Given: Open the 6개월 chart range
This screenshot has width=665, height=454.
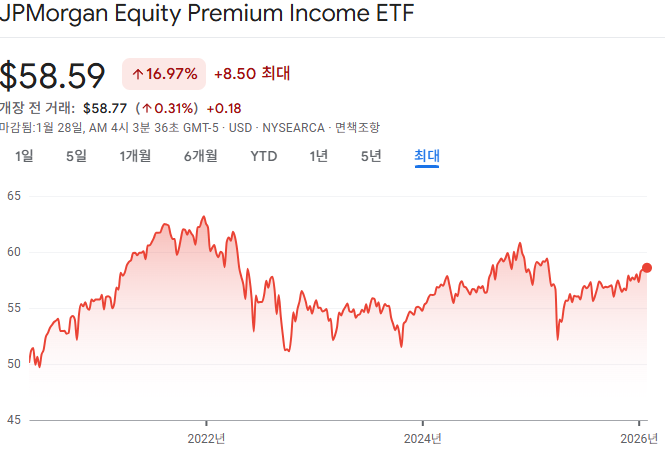Looking at the screenshot, I should click(200, 155).
